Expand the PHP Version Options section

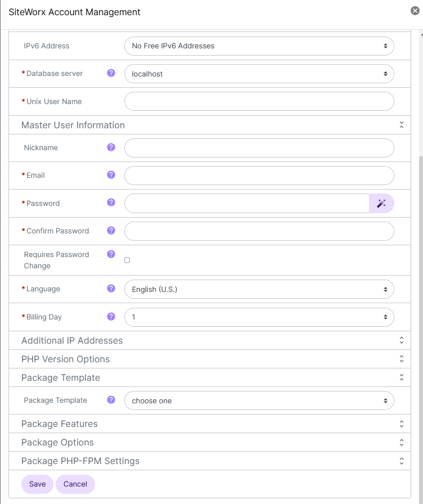[402, 358]
